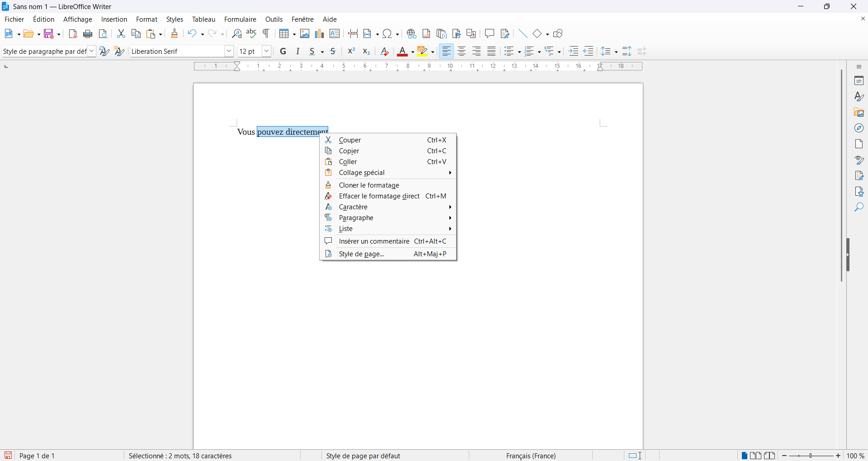Screen dimensions: 868x461
Task: Open the Navigator panel in the sidebar
Action: (859, 128)
